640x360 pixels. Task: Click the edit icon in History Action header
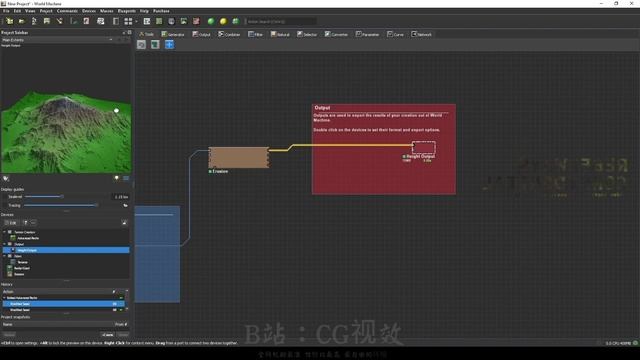click(114, 291)
